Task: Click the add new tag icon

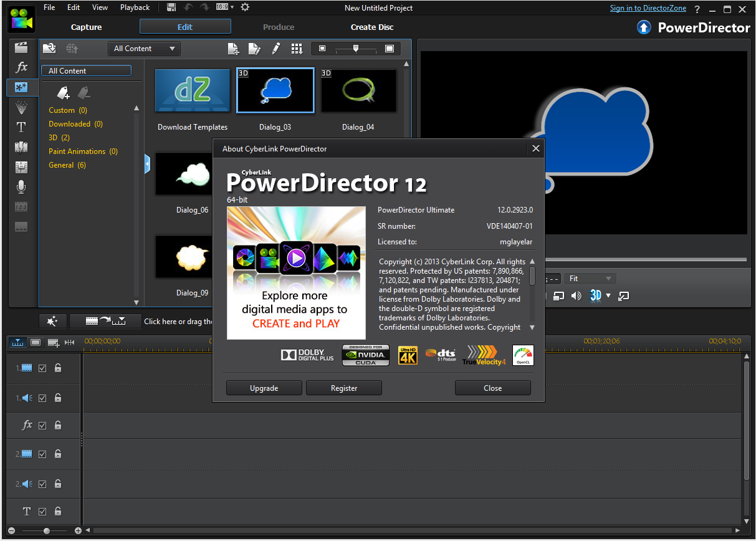Action: [x=63, y=93]
